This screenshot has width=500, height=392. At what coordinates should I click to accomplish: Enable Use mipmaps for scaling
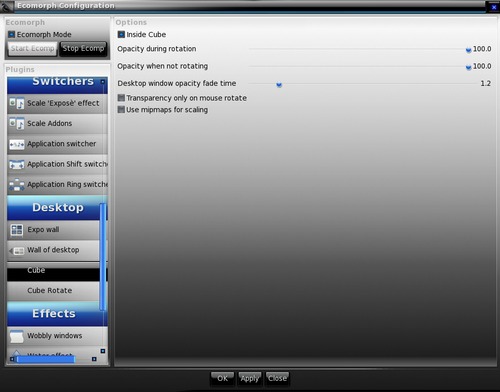click(121, 109)
